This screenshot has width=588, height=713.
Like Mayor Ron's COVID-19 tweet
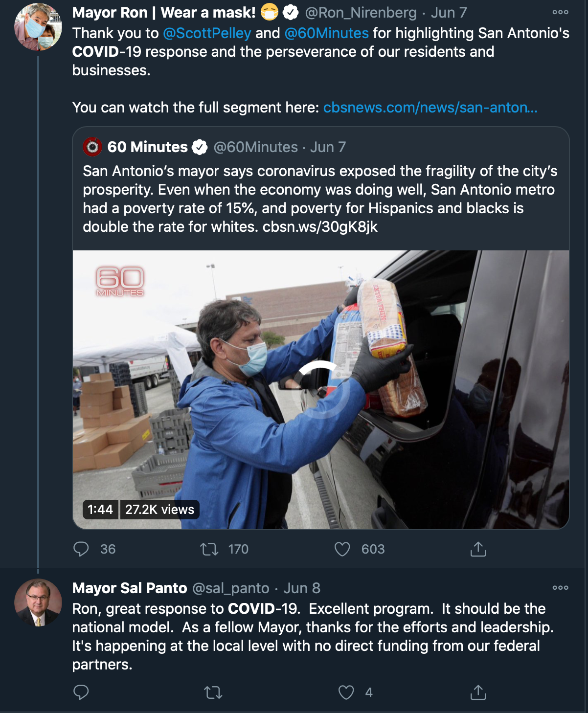click(x=342, y=549)
